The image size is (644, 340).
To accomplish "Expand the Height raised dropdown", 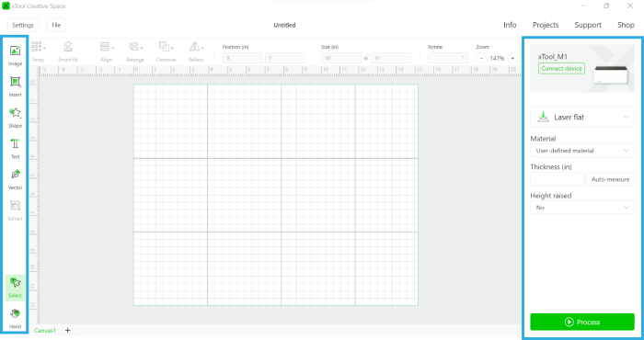I will (582, 208).
